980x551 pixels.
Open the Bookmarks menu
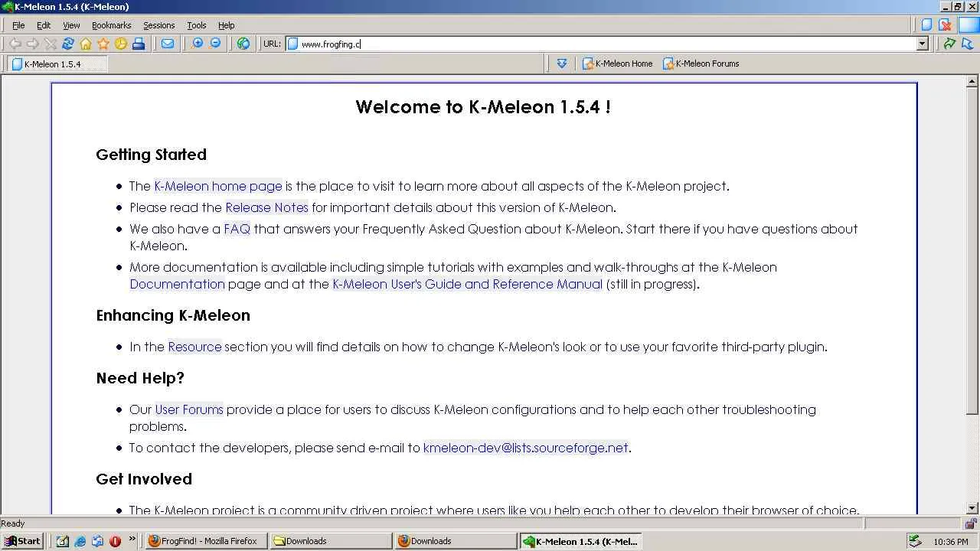[x=112, y=25]
